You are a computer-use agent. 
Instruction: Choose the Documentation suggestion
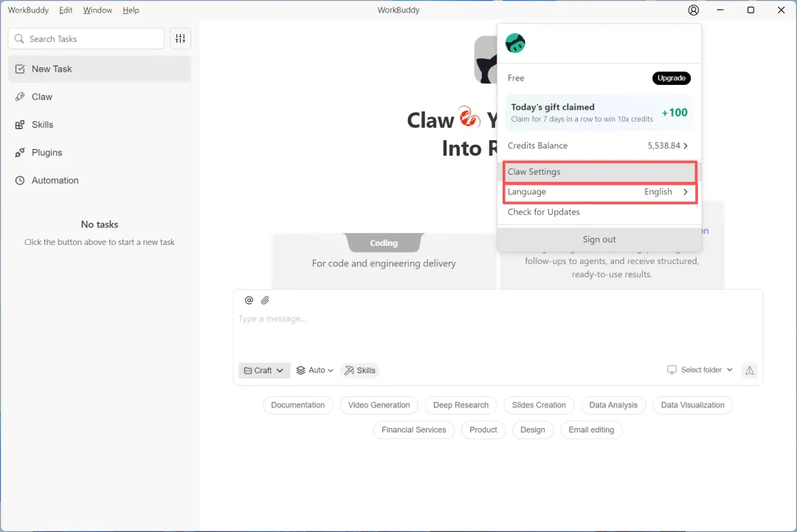click(x=298, y=405)
